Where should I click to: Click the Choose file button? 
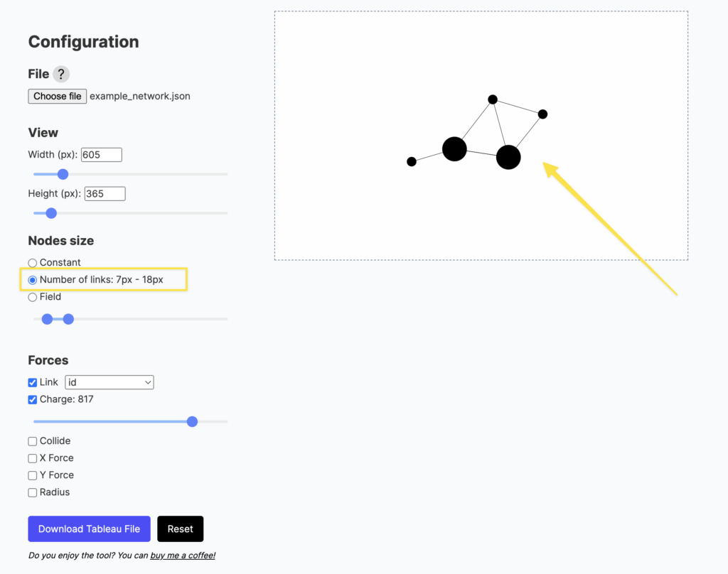[x=58, y=96]
